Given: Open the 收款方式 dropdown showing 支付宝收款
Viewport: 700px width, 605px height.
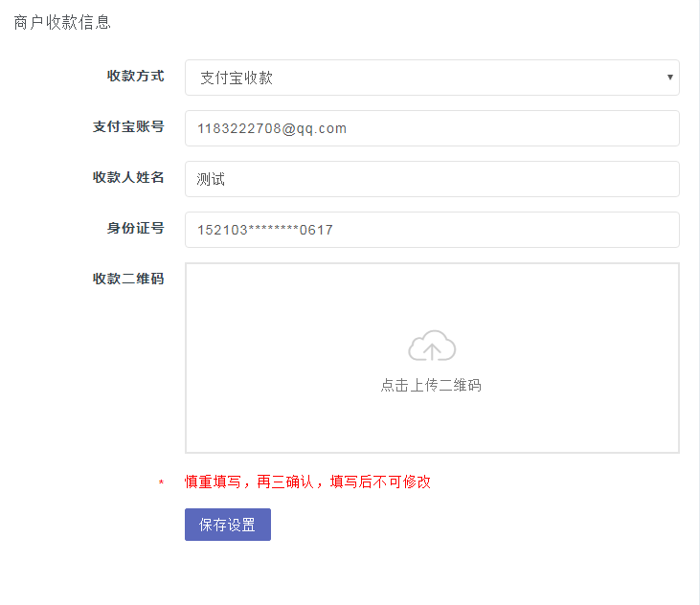Looking at the screenshot, I should tap(432, 78).
